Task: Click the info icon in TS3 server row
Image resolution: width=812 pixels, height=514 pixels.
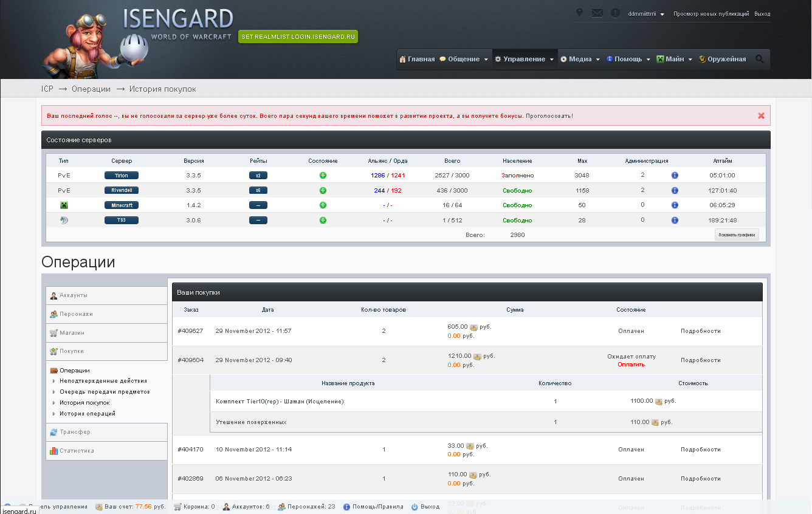Action: 675,221
